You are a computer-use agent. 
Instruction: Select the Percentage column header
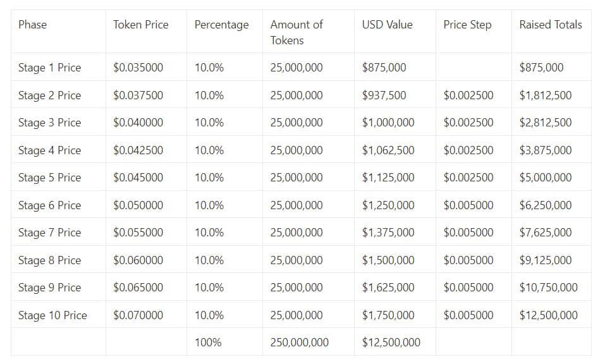pos(221,25)
